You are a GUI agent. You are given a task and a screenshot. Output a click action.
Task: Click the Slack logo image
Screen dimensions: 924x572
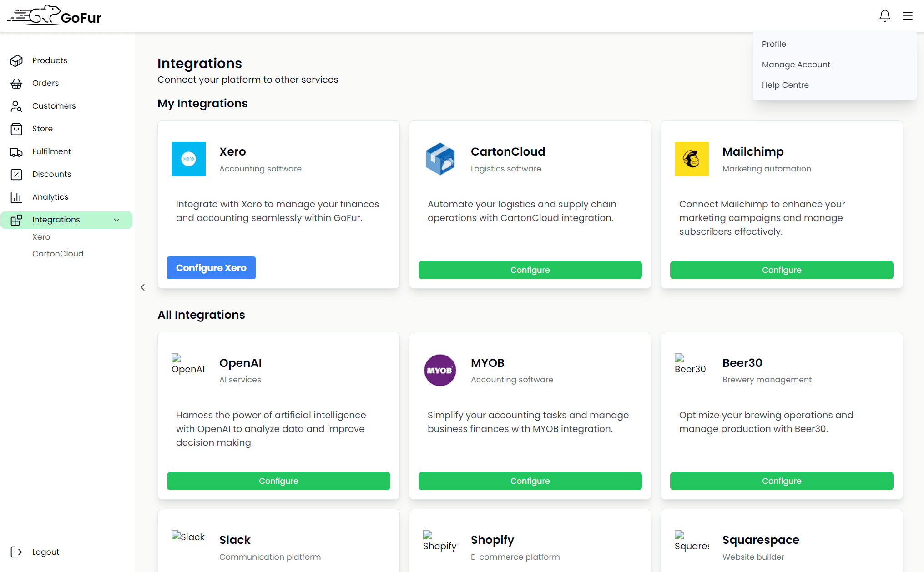click(188, 537)
